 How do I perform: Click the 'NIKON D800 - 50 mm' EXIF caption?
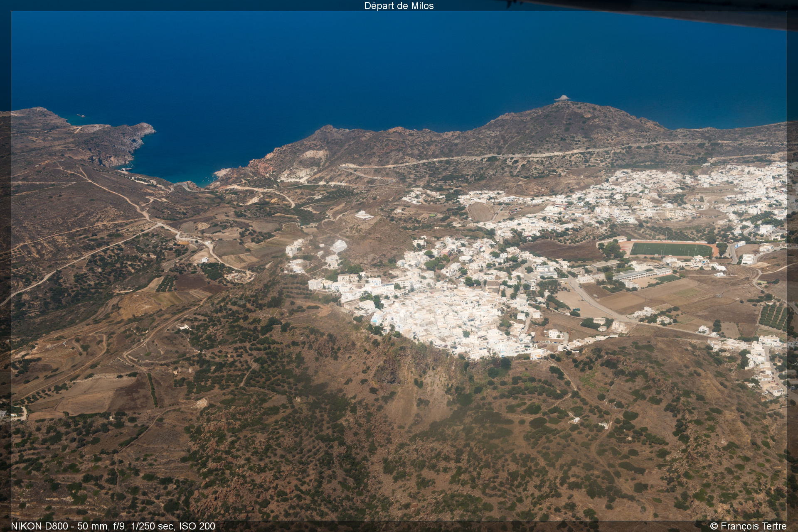pos(113,526)
